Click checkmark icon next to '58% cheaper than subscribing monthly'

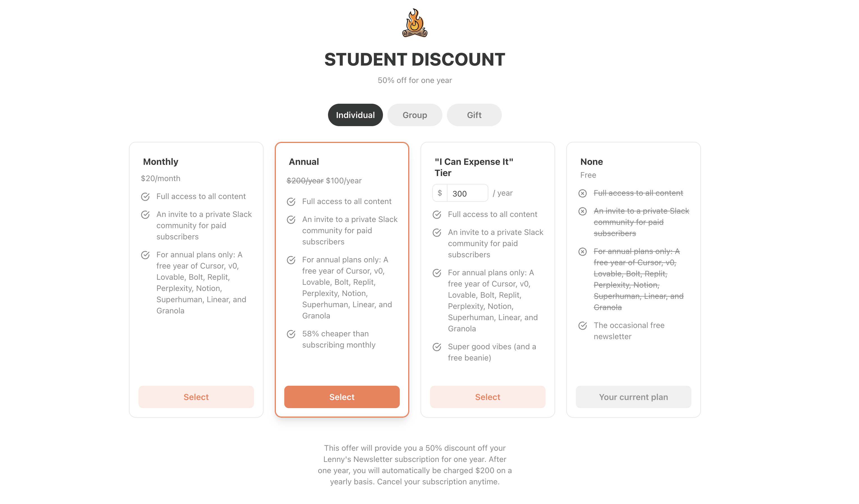[291, 334]
